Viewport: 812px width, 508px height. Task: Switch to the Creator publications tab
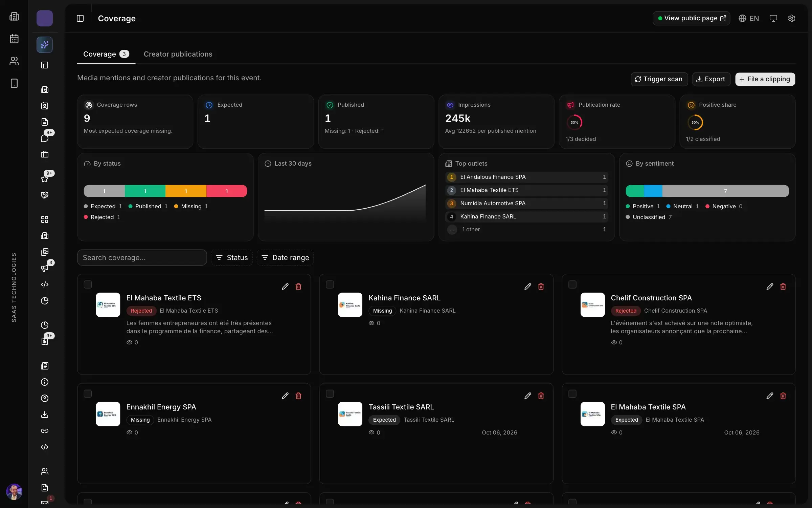178,54
